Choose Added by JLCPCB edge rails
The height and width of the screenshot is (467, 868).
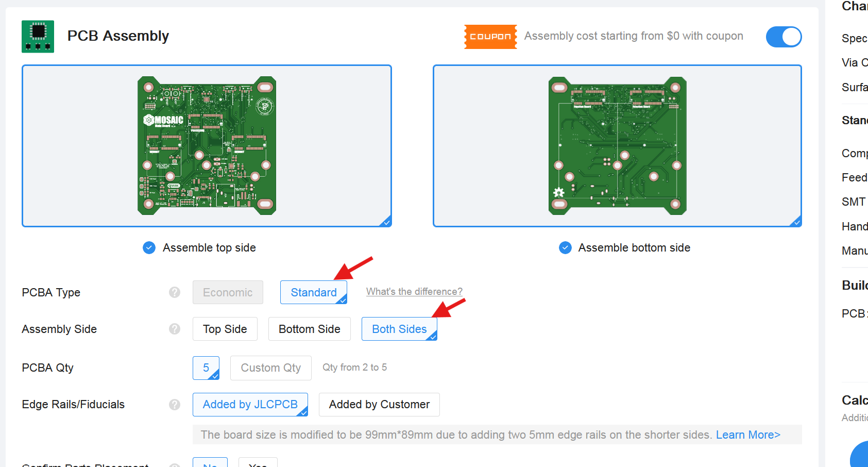click(250, 405)
